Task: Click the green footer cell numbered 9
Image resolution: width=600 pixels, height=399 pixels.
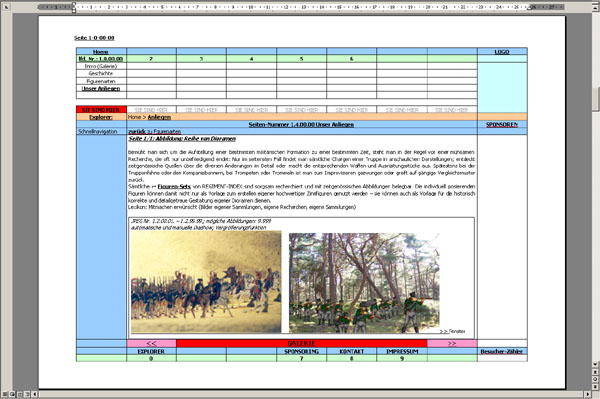Action: click(402, 358)
